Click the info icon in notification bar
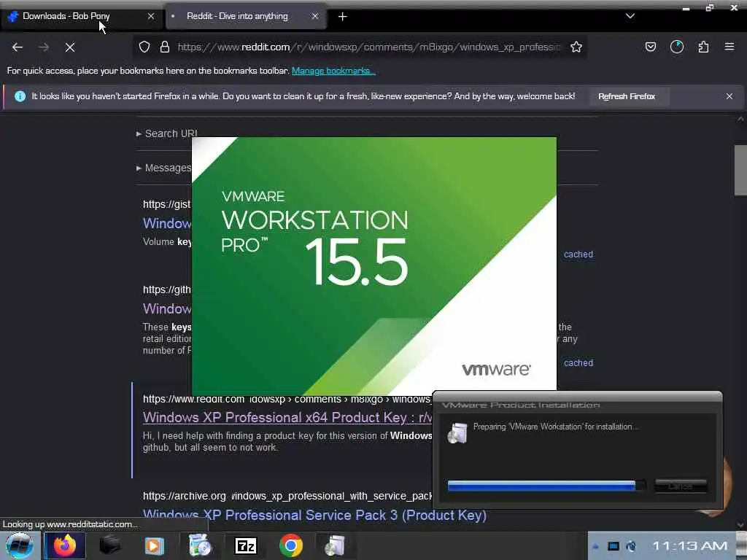Screen dimensions: 747x560 [20, 96]
